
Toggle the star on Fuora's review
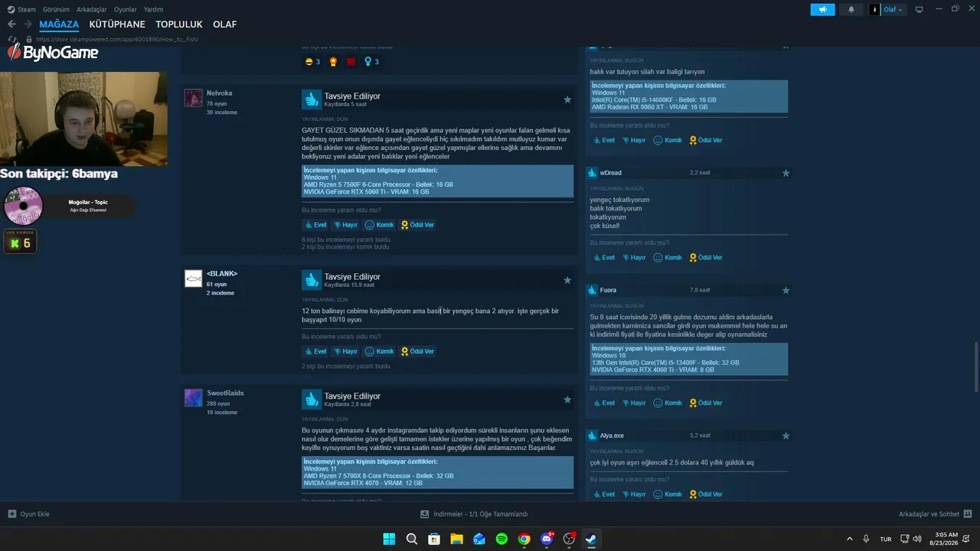786,290
